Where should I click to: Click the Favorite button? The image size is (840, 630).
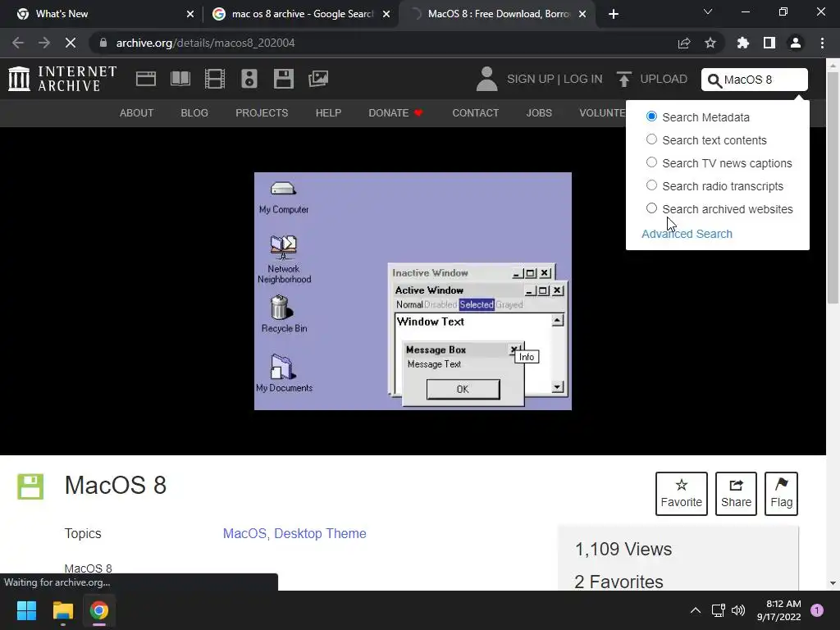coord(682,494)
